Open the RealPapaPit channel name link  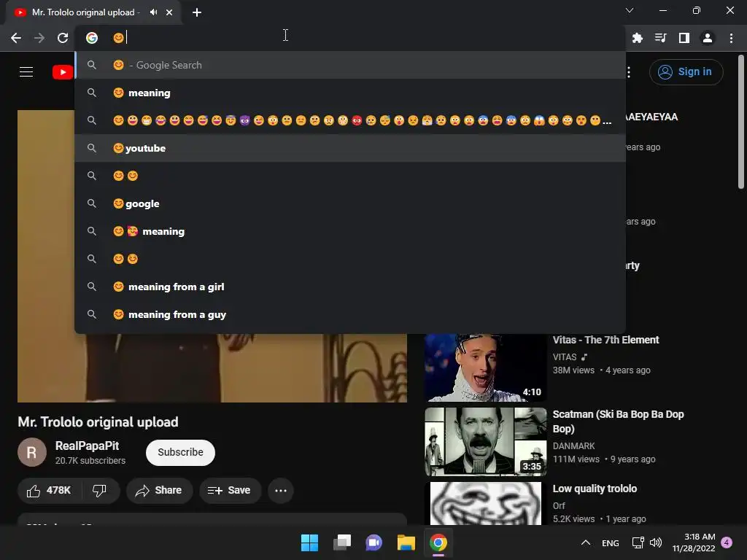(x=88, y=446)
